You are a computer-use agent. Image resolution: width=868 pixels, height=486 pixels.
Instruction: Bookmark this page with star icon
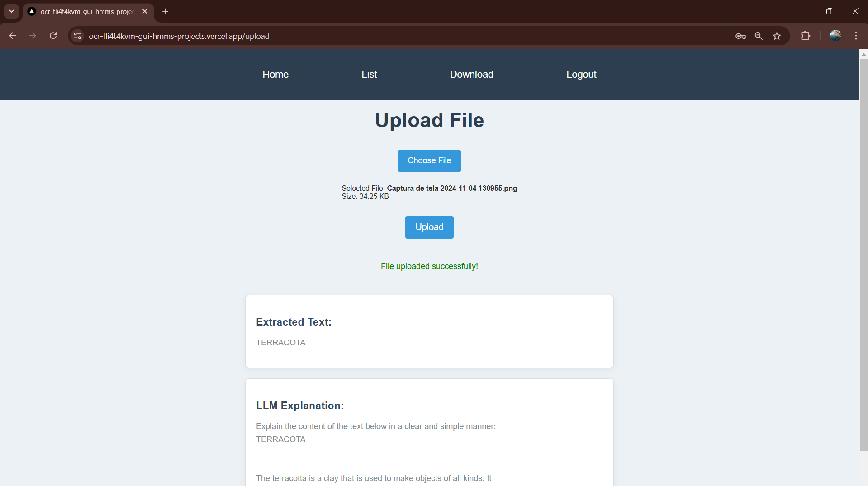point(777,36)
